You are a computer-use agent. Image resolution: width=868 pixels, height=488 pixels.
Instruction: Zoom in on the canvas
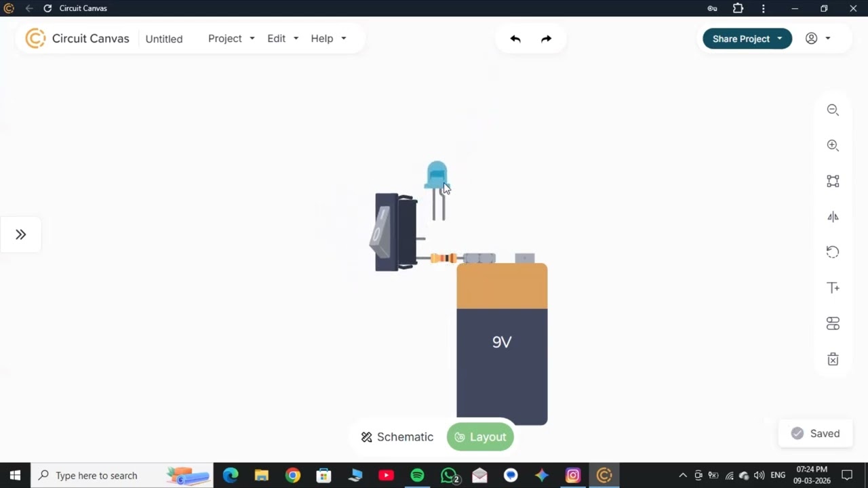click(833, 145)
